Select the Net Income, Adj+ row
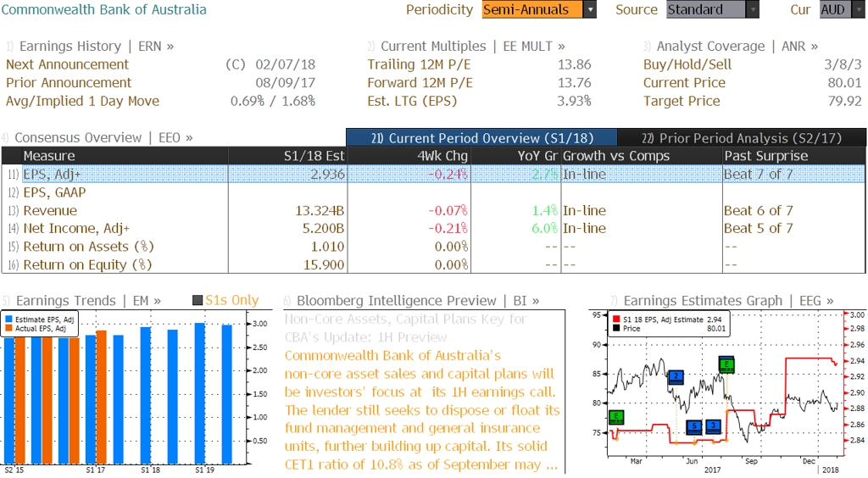 click(x=433, y=228)
